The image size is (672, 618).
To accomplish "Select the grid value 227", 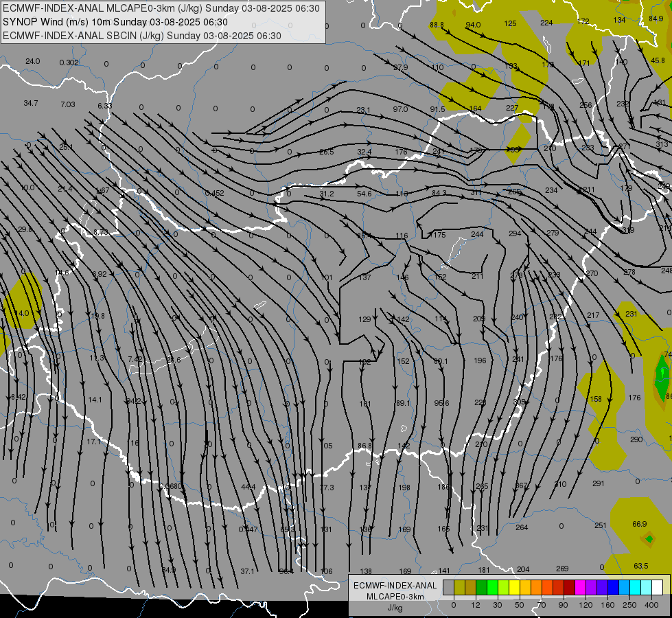I will click(x=512, y=108).
